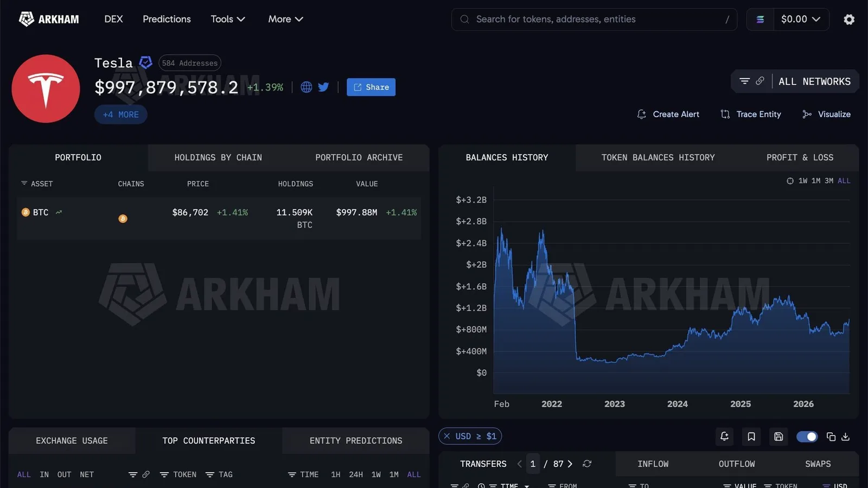
Task: Open the OUTFLOW tab
Action: coord(737,464)
